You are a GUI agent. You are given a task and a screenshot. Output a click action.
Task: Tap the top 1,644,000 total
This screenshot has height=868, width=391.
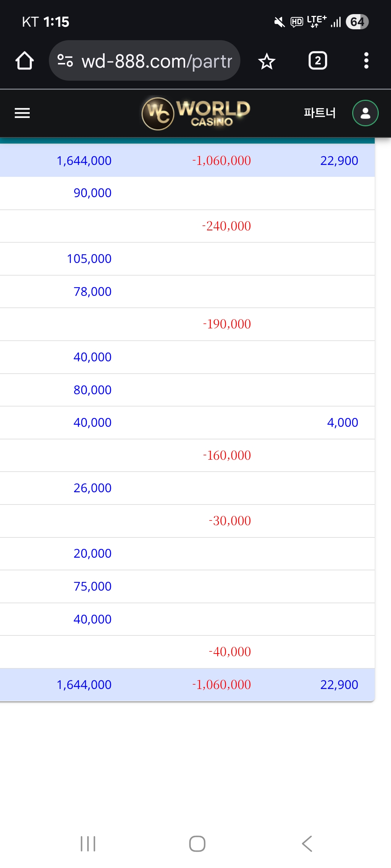(84, 161)
